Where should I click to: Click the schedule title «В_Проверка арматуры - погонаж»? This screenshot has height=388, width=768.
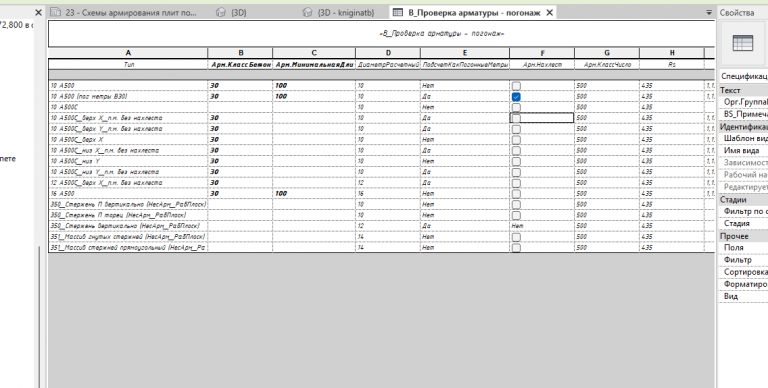[x=442, y=34]
